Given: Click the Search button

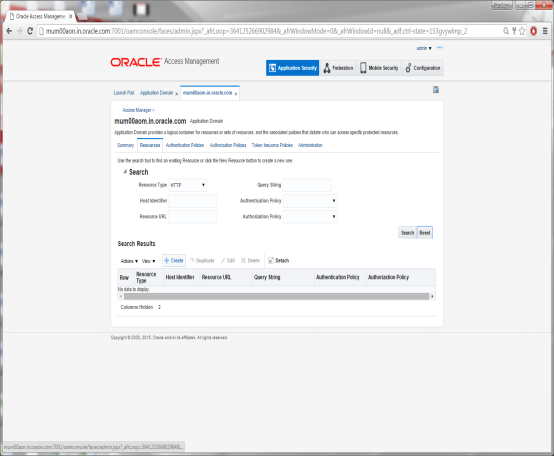Looking at the screenshot, I should 407,233.
